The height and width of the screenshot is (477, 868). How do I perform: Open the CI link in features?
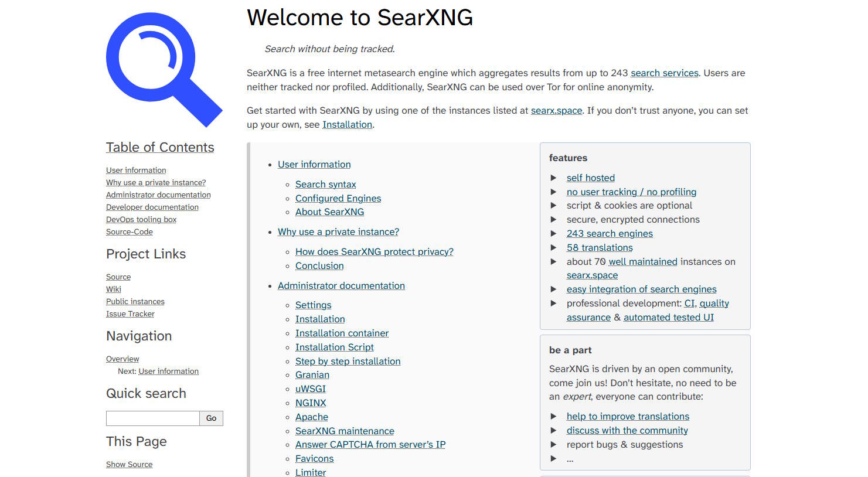coord(689,304)
